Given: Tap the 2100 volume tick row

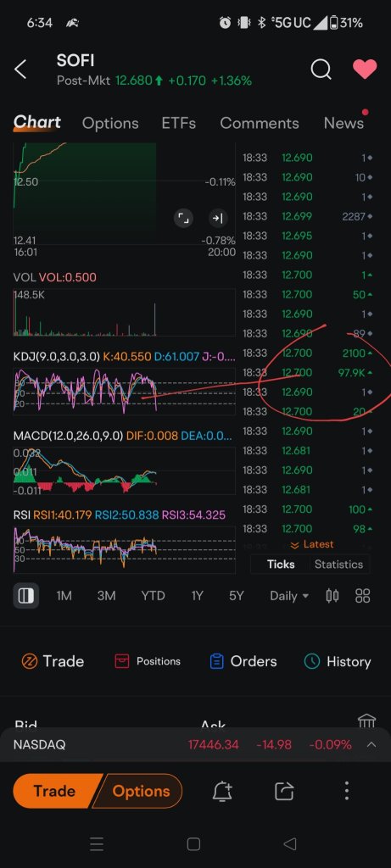Looking at the screenshot, I should coord(307,353).
